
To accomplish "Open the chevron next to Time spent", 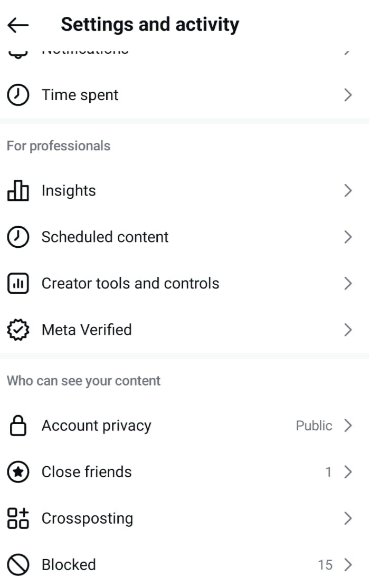I will point(348,95).
